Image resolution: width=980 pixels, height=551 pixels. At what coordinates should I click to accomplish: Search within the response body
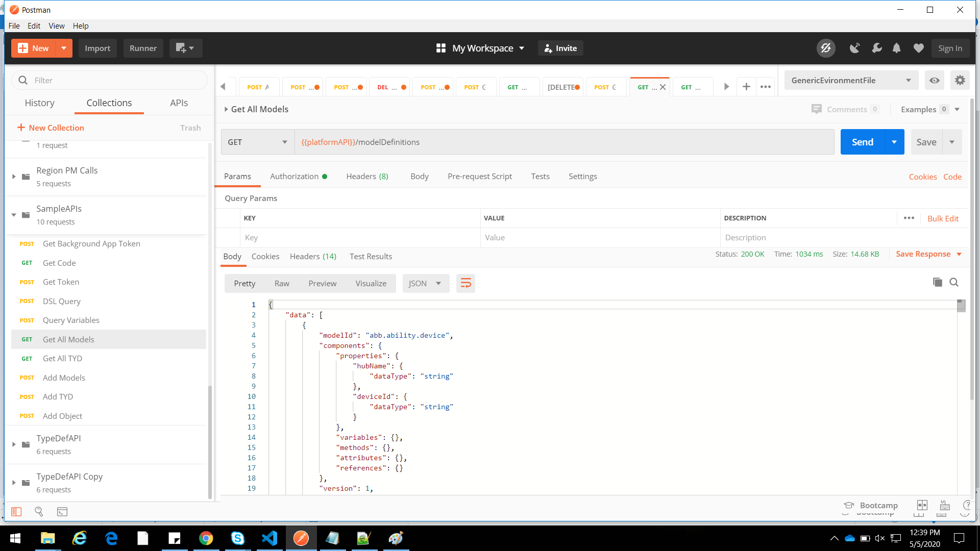coord(953,282)
